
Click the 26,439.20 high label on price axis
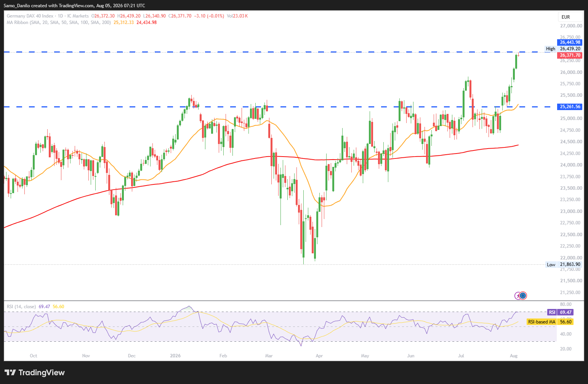(570, 49)
